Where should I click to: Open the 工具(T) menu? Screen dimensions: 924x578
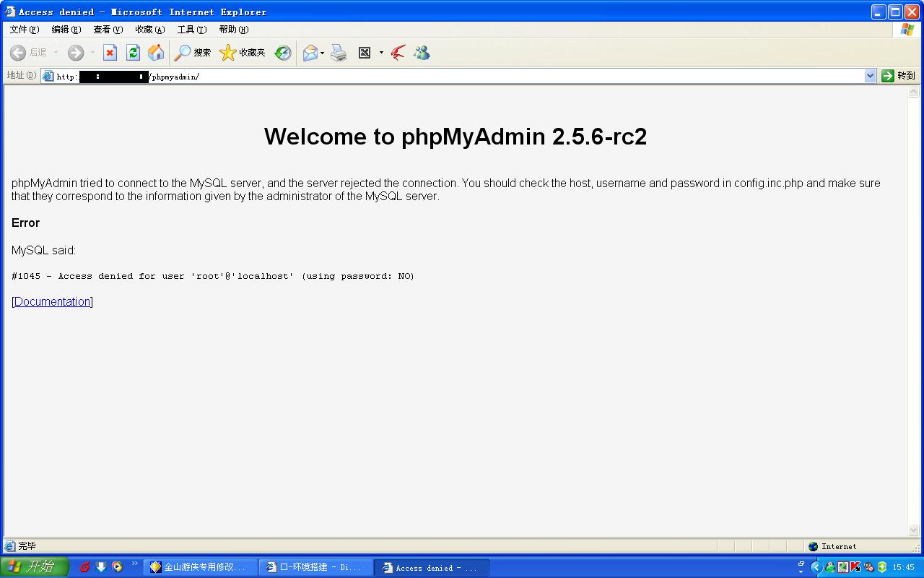pyautogui.click(x=192, y=30)
